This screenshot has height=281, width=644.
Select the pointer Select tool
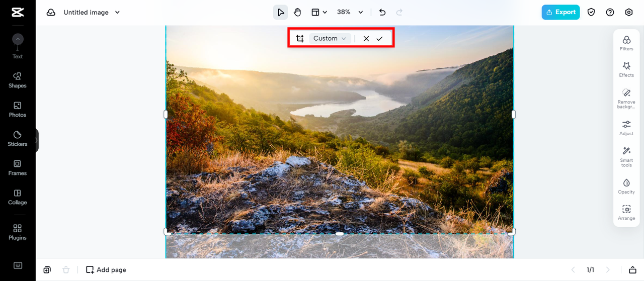(x=281, y=12)
